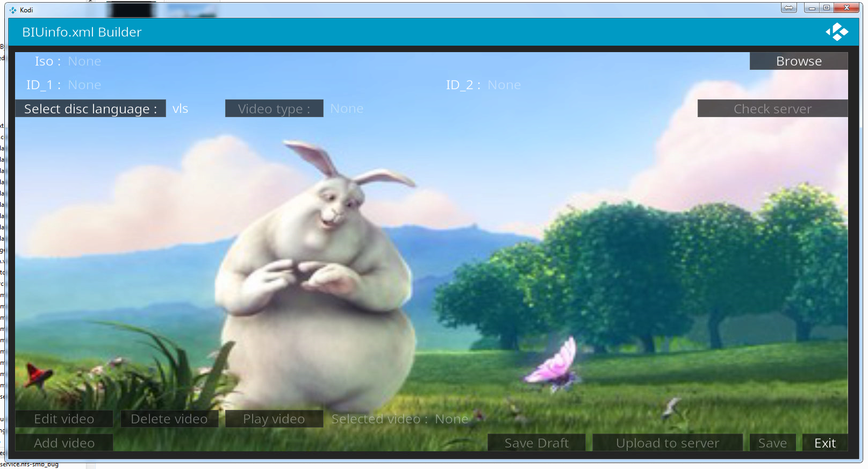Click the Browse button
Screen dimensions: 868x469
point(799,61)
